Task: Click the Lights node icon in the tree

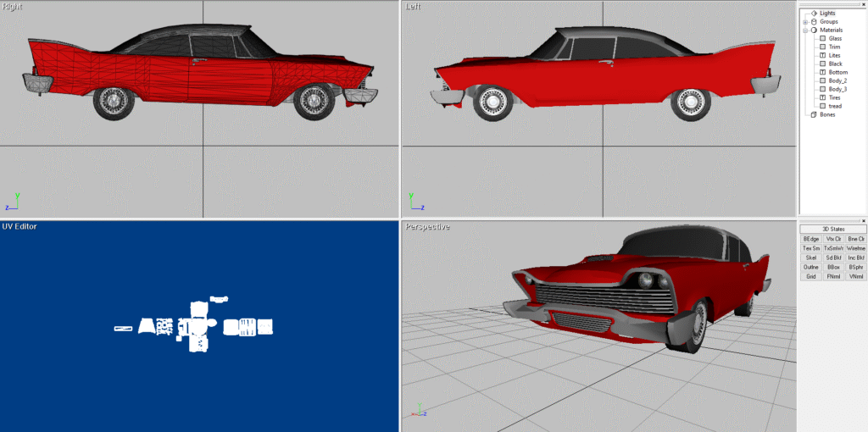Action: point(815,13)
